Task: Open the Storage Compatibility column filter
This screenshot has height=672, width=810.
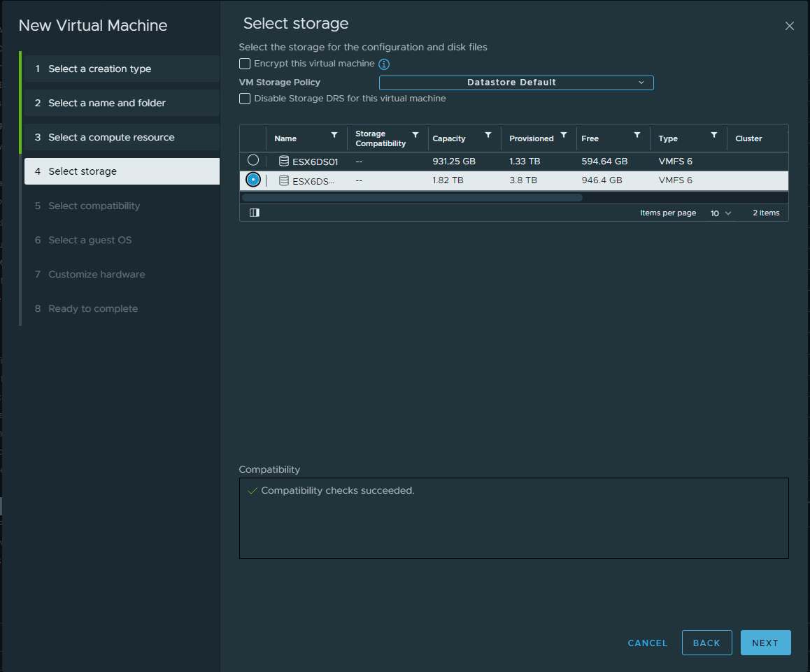Action: click(x=415, y=135)
